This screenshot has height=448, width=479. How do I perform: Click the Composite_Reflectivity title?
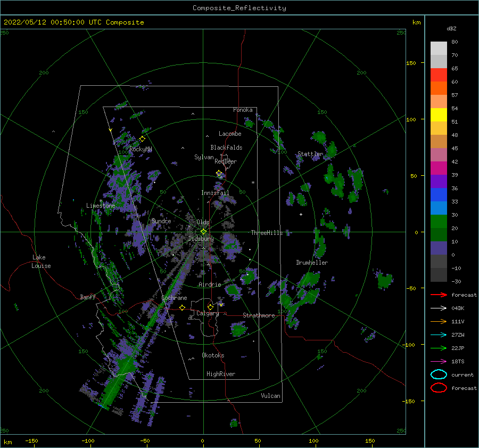(240, 8)
